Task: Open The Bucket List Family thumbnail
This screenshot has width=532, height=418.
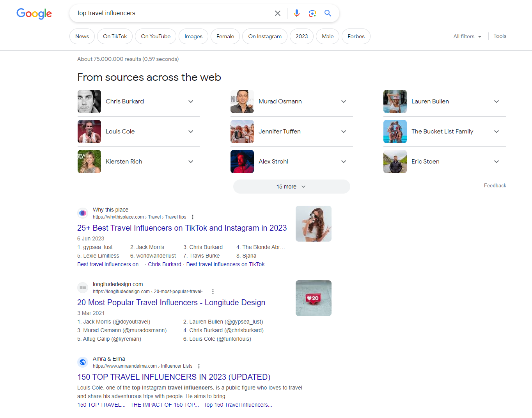Action: 395,132
